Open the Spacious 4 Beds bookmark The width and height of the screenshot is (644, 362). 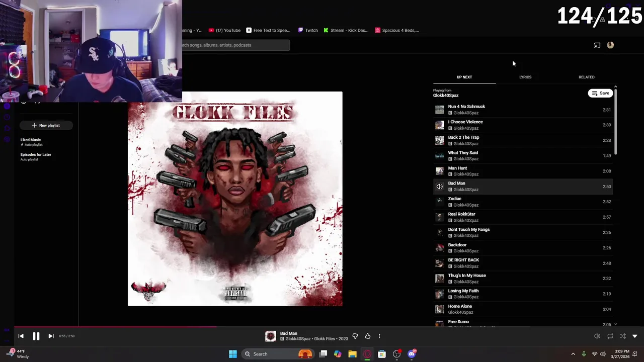pyautogui.click(x=397, y=30)
